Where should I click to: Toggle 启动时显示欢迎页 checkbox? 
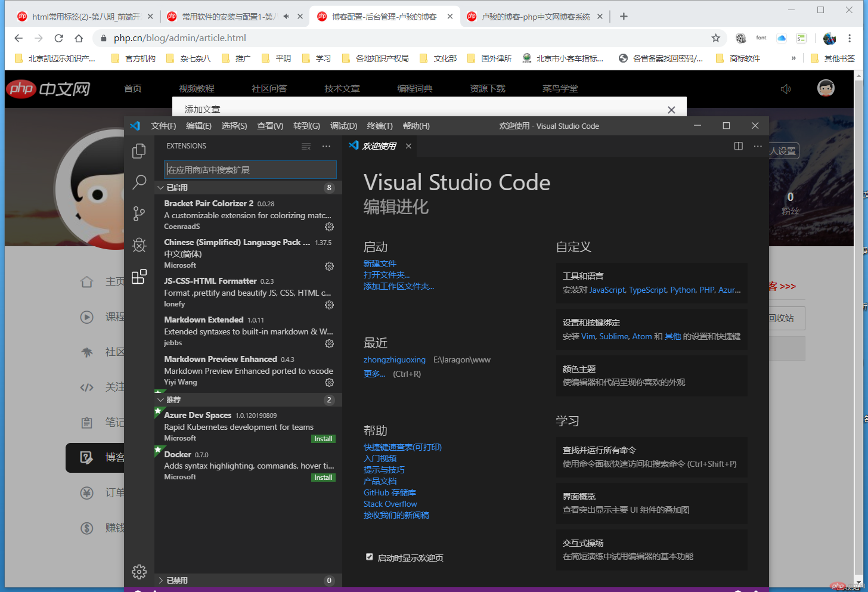(x=370, y=557)
